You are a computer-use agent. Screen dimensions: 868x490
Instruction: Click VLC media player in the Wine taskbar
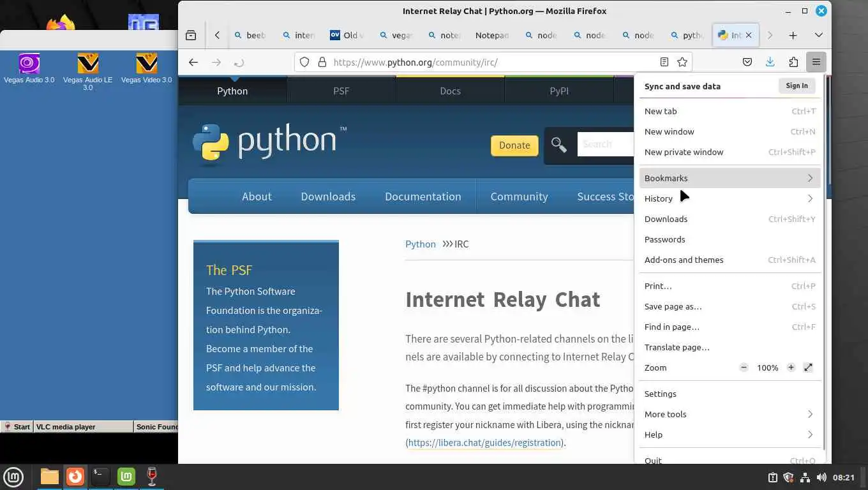(x=84, y=427)
